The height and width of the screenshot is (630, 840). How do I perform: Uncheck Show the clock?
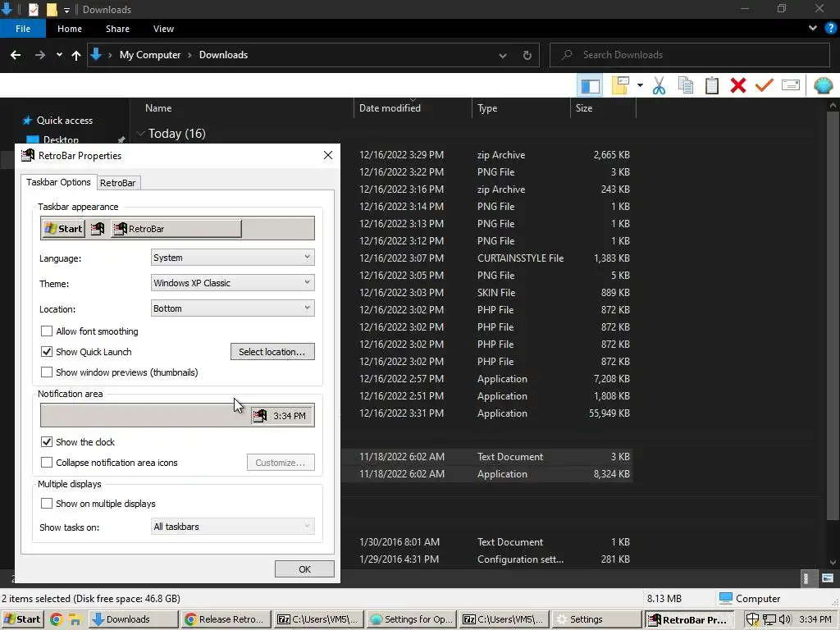pyautogui.click(x=47, y=442)
